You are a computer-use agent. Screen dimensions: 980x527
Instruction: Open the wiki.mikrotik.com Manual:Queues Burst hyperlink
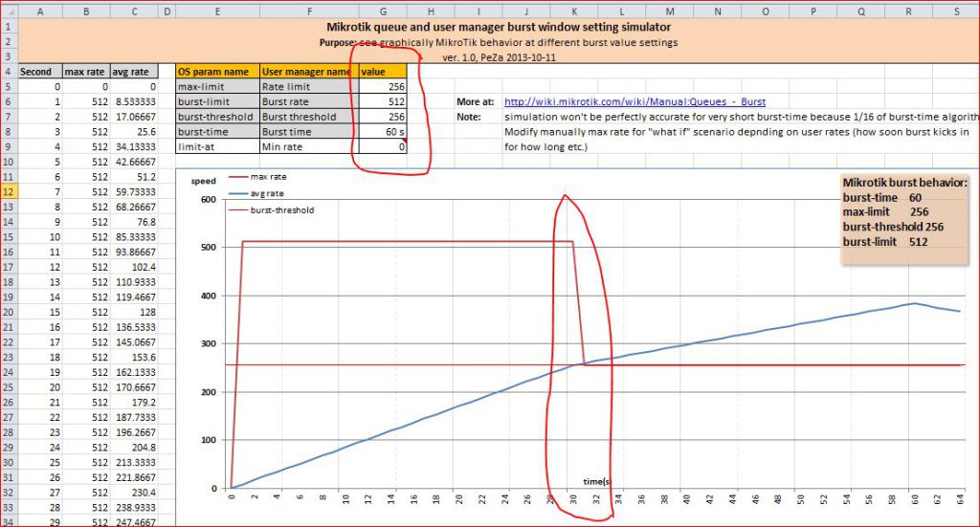[x=635, y=101]
